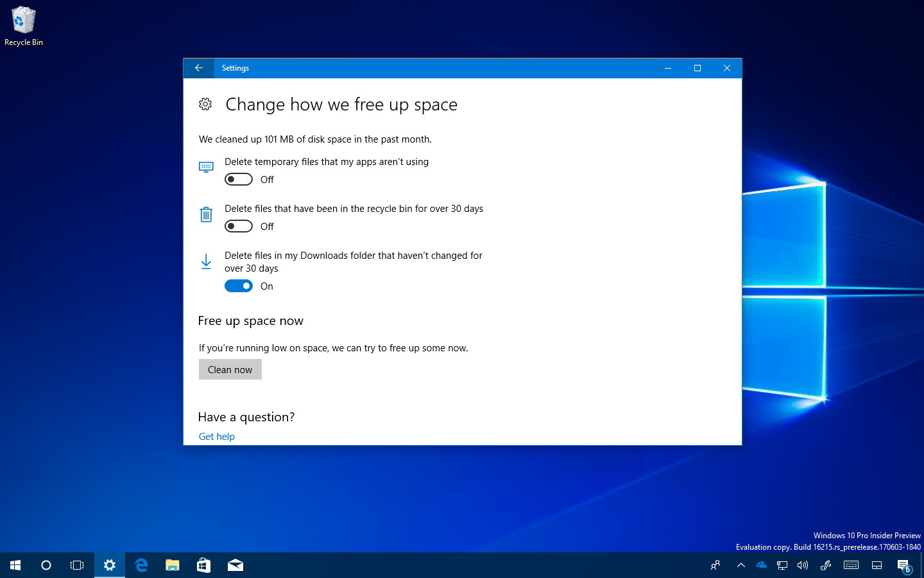Disable Downloads folder cleanup toggle
The image size is (924, 578).
239,286
